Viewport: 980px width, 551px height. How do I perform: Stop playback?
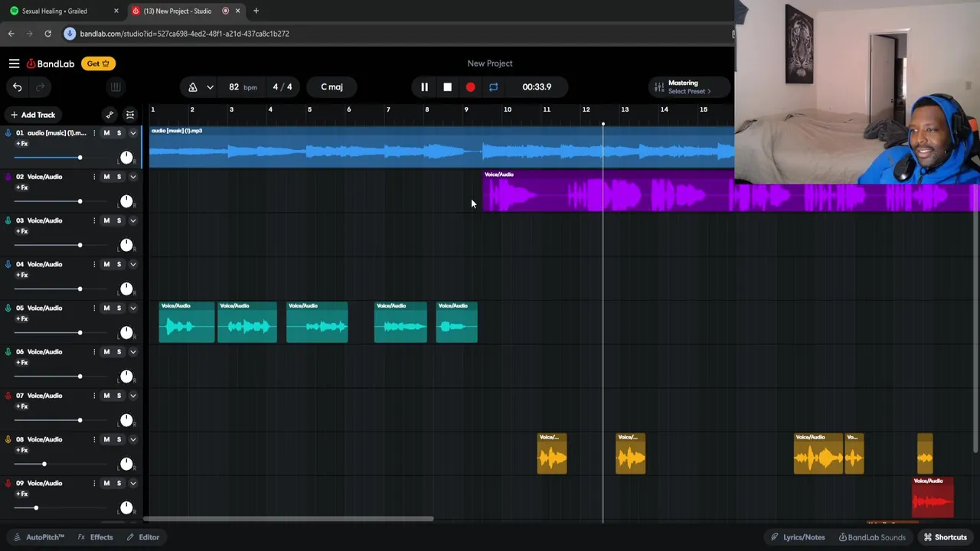click(447, 87)
